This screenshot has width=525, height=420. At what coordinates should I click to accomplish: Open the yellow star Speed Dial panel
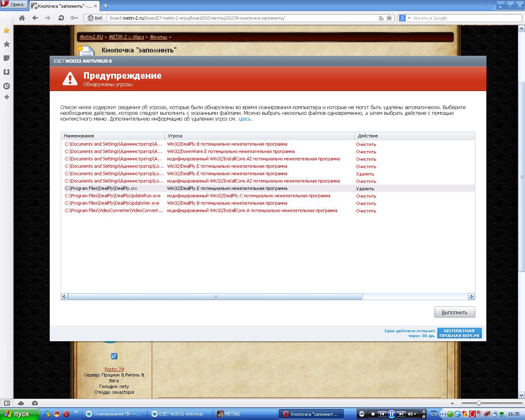(x=7, y=31)
